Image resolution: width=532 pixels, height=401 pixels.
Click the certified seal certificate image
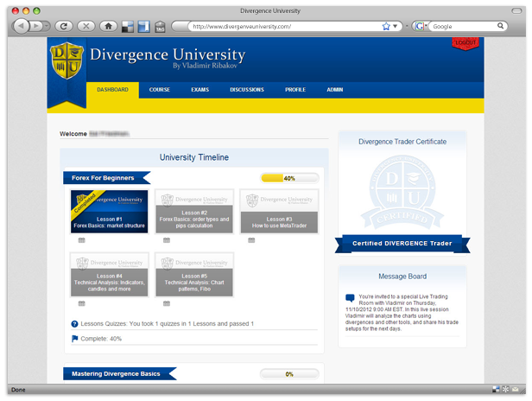(402, 194)
